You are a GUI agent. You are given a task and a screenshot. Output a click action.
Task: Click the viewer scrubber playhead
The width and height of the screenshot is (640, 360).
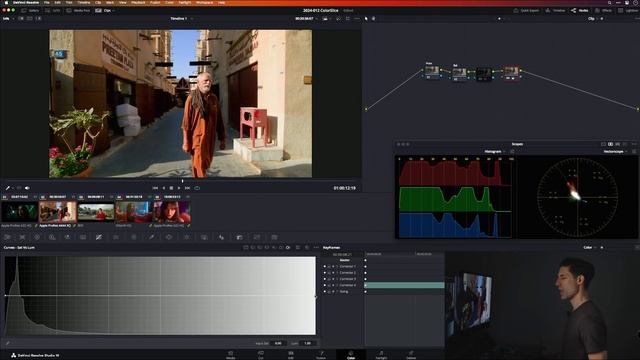182,180
